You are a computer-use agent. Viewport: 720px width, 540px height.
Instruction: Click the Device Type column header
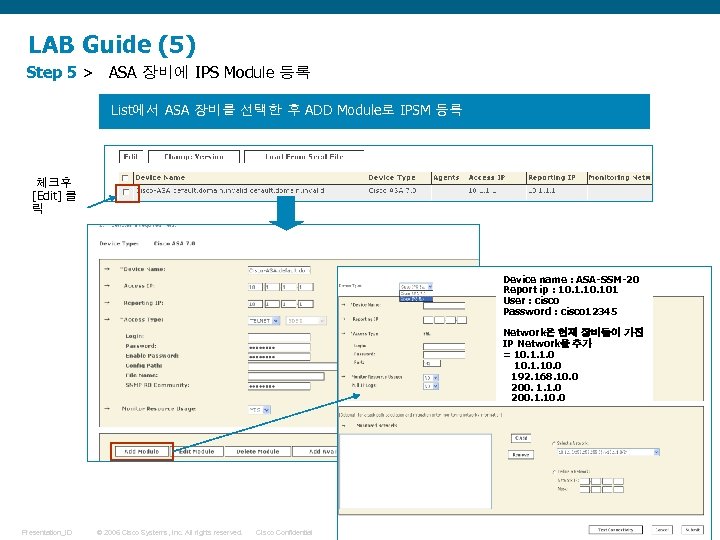click(392, 178)
